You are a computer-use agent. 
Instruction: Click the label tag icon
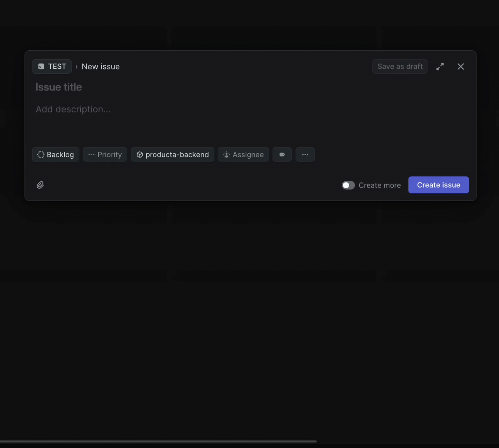click(282, 154)
